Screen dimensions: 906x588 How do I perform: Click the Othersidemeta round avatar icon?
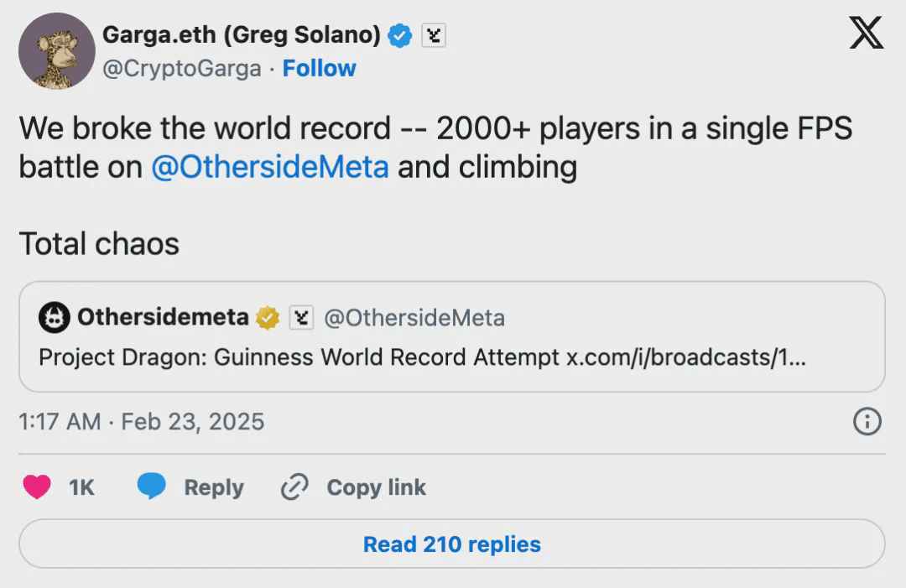pyautogui.click(x=55, y=318)
